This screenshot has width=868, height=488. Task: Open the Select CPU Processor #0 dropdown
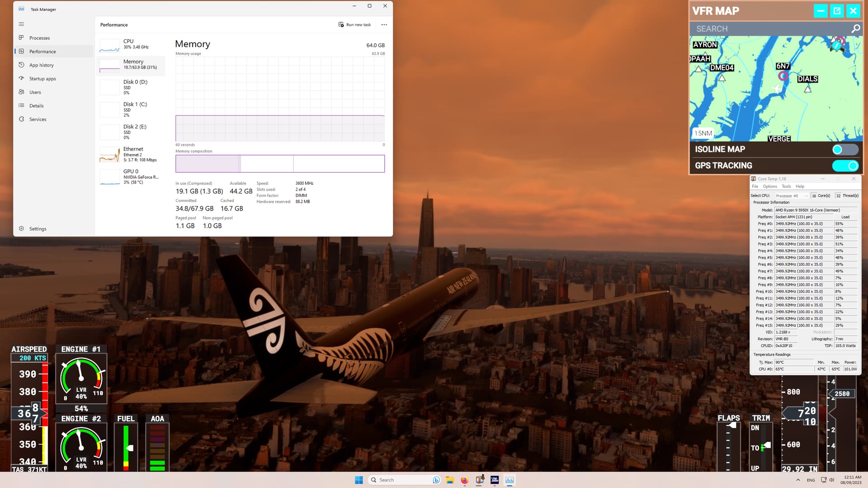pos(791,196)
